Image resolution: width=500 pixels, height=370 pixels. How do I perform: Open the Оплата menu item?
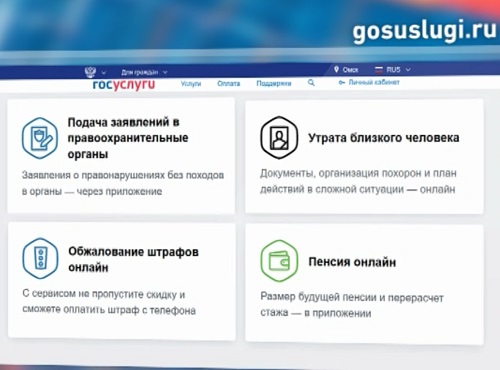(229, 83)
